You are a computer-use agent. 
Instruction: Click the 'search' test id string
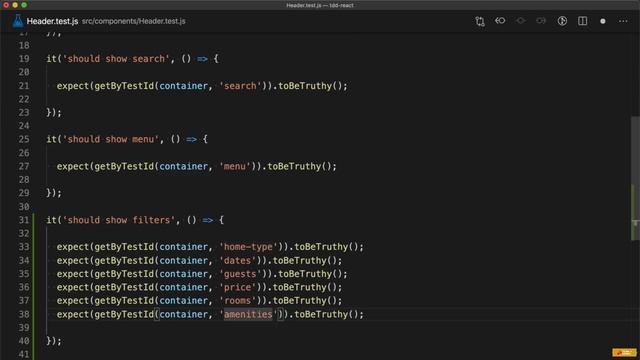click(240, 86)
